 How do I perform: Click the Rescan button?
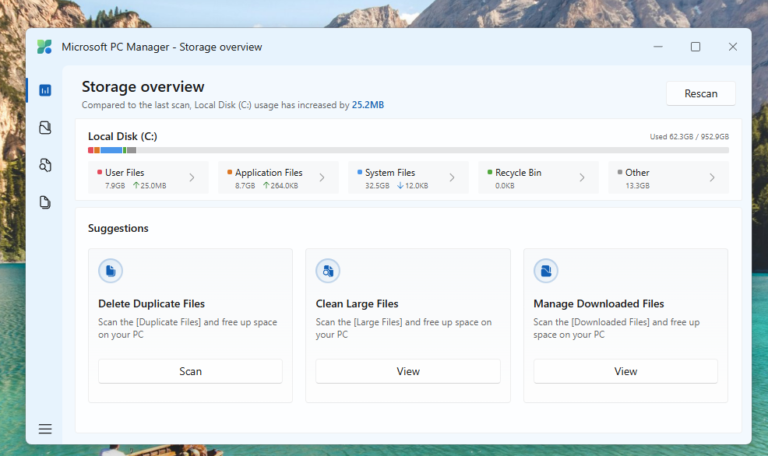point(701,94)
